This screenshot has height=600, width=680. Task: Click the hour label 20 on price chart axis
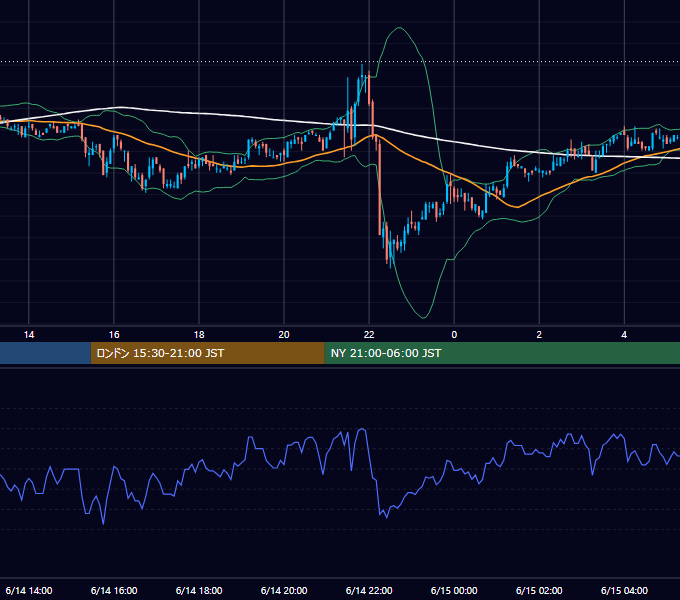[284, 335]
